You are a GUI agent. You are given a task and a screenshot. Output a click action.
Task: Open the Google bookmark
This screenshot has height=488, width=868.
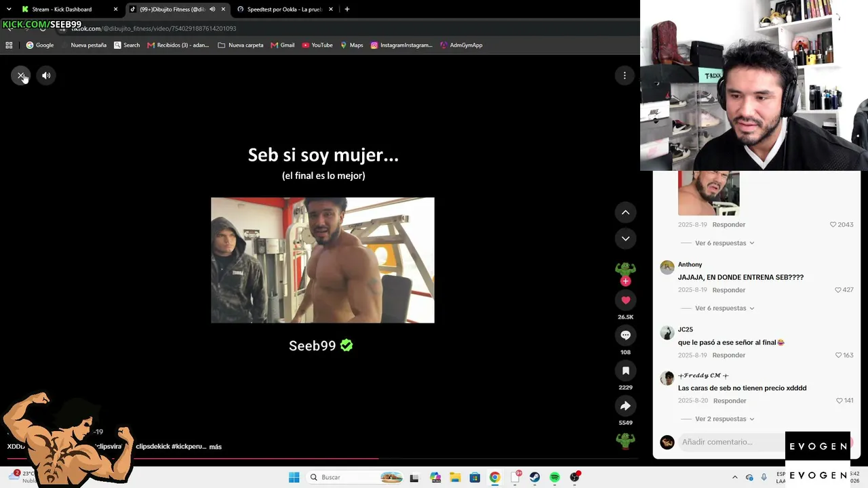[x=39, y=45]
